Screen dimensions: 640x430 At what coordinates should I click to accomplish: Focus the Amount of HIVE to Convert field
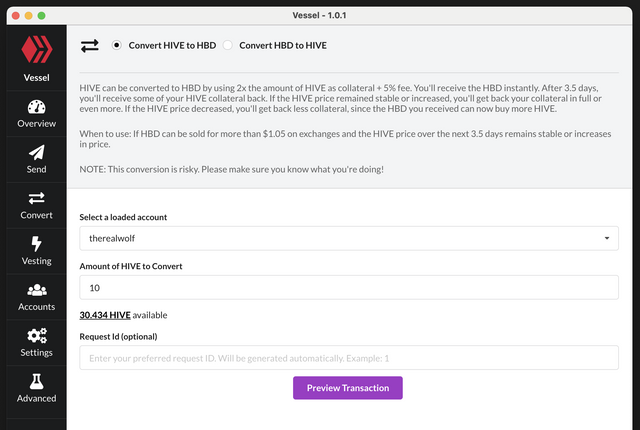pos(349,288)
